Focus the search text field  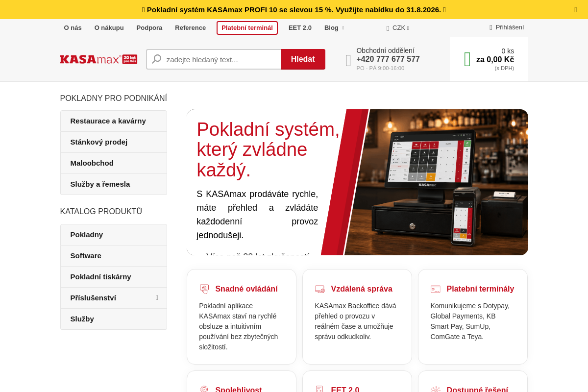tap(214, 59)
